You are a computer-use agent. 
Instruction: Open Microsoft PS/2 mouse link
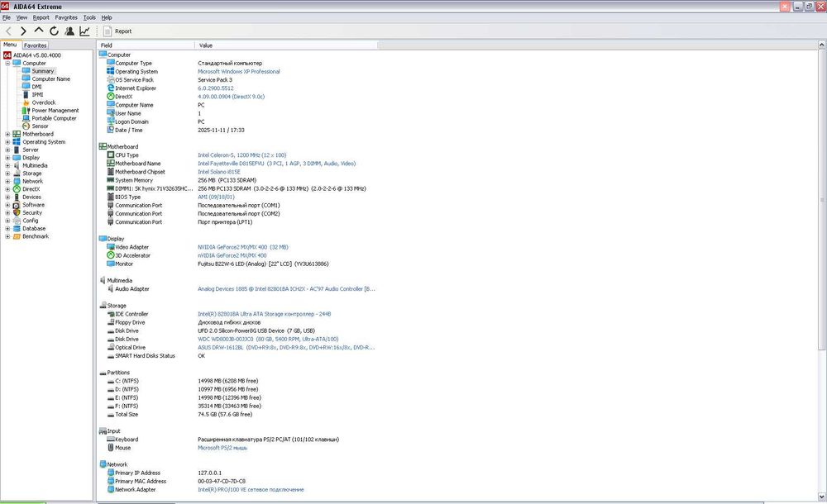[x=222, y=448]
